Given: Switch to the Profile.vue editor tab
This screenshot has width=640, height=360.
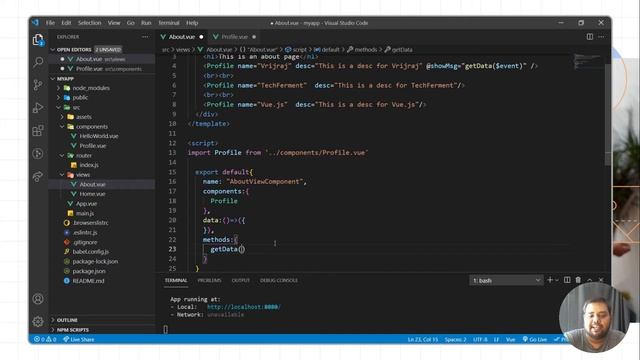Looking at the screenshot, I should point(234,37).
